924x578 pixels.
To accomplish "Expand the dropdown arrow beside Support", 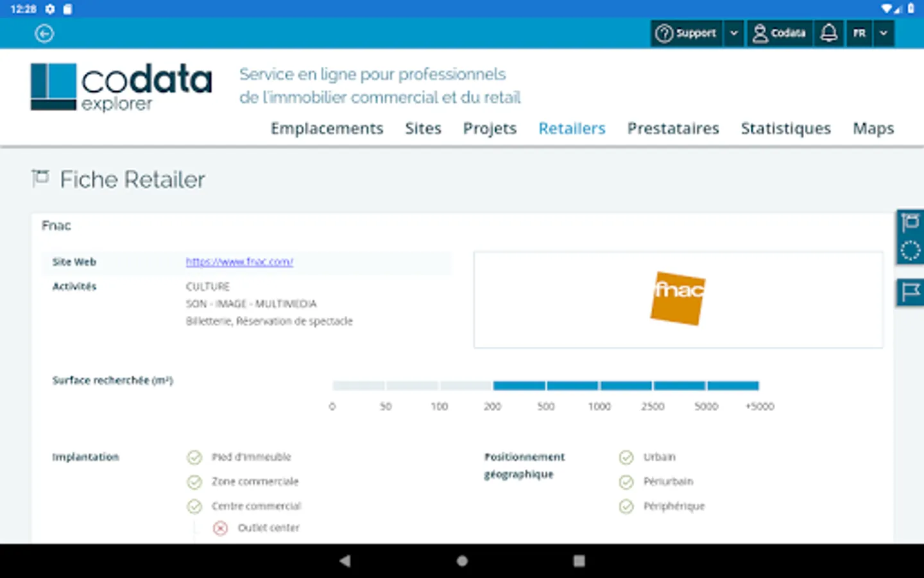I will [734, 33].
